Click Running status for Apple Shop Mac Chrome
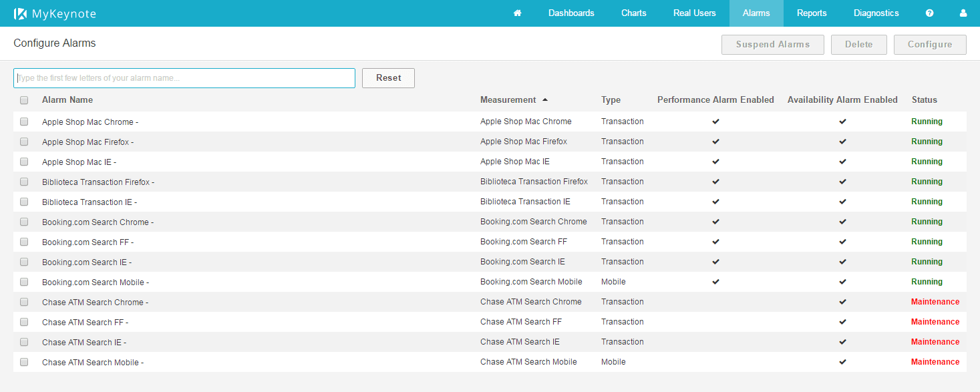Viewport: 980px width, 392px height. [x=927, y=122]
